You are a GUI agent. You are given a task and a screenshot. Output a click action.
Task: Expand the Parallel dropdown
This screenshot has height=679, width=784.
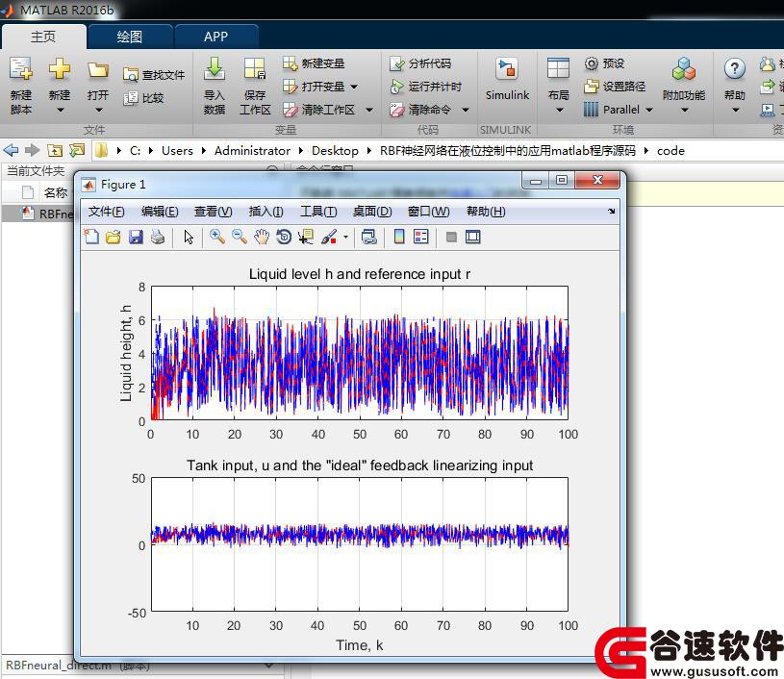(x=649, y=110)
